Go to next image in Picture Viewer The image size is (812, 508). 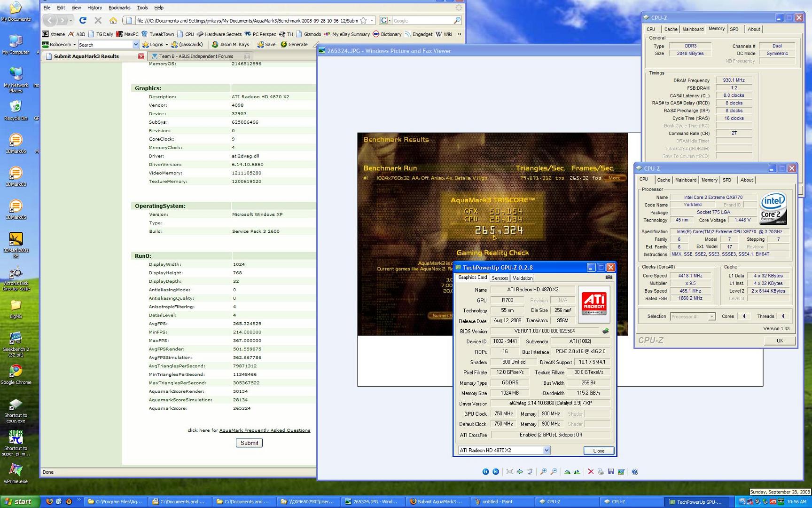496,472
